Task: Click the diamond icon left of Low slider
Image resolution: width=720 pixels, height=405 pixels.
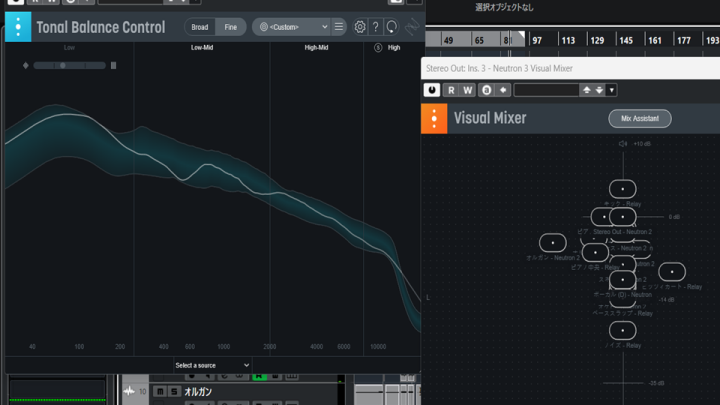Action: (26, 66)
